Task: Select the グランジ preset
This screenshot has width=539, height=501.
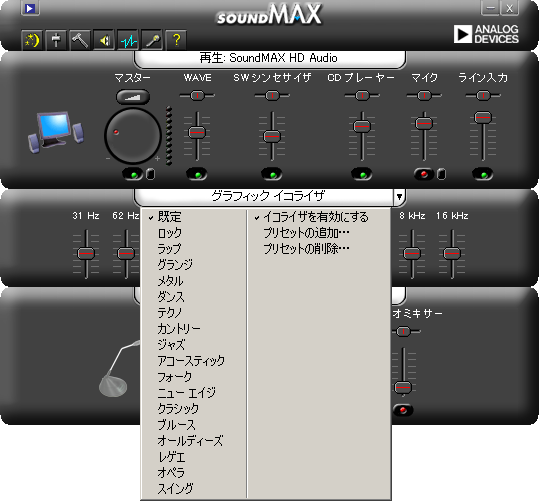Action: [x=194, y=265]
